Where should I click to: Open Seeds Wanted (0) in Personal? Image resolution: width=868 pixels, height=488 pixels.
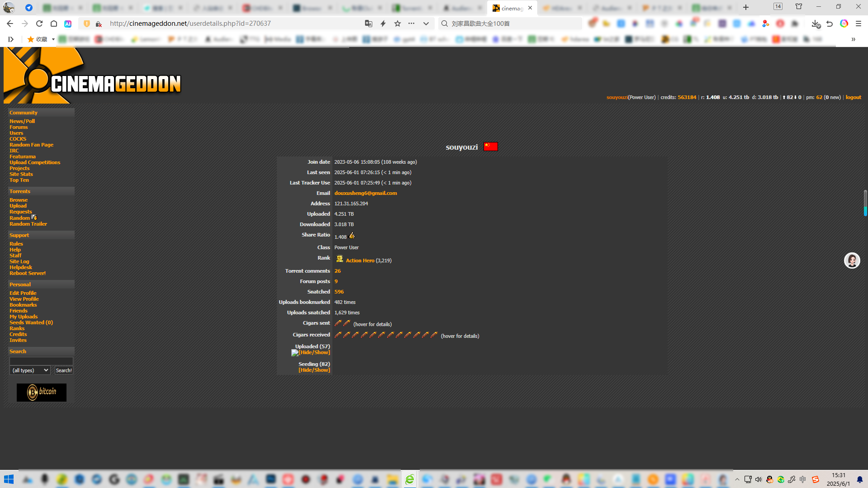coord(31,322)
